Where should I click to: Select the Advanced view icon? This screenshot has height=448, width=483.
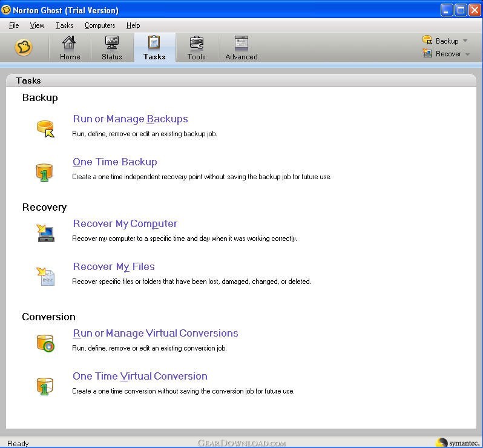pos(241,42)
